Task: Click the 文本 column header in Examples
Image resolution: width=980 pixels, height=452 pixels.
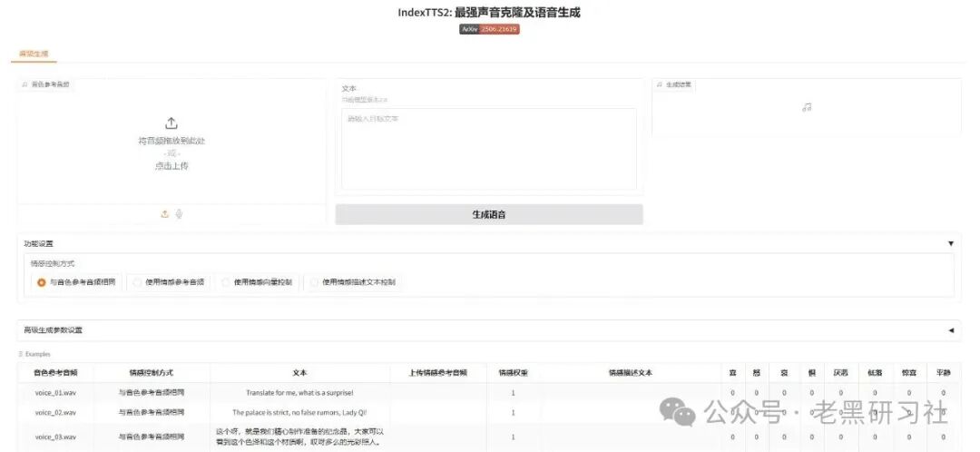Action: point(299,373)
